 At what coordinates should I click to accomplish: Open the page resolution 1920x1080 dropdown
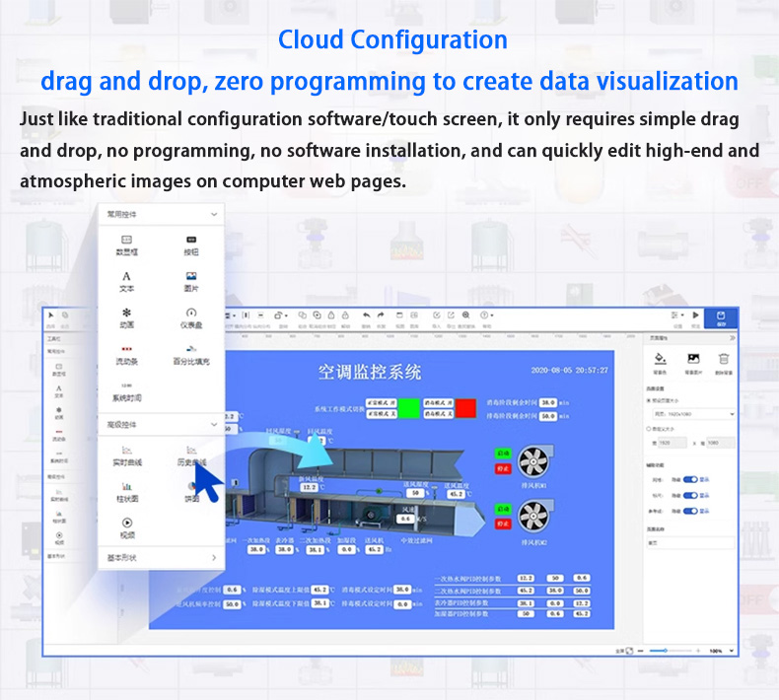click(x=693, y=414)
